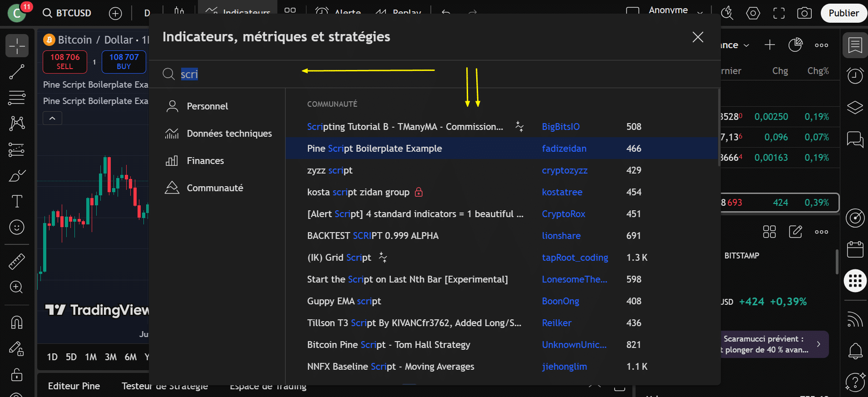
Task: Open BTCUSD symbol search
Action: point(67,13)
